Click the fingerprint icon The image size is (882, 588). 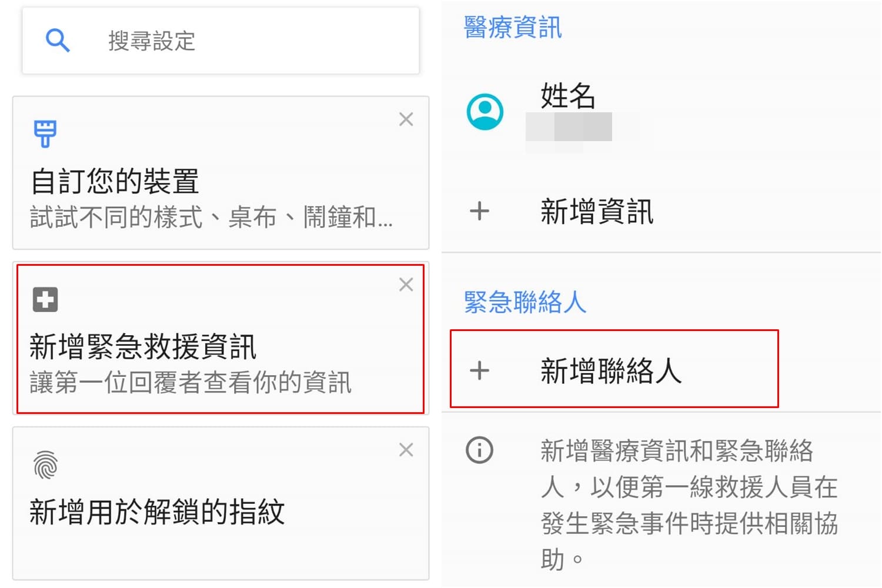point(45,465)
